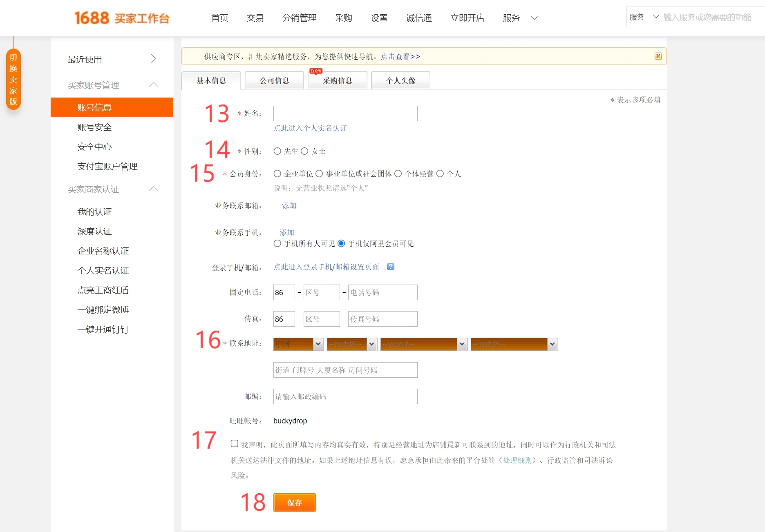Open 采购 in top navigation

(344, 18)
